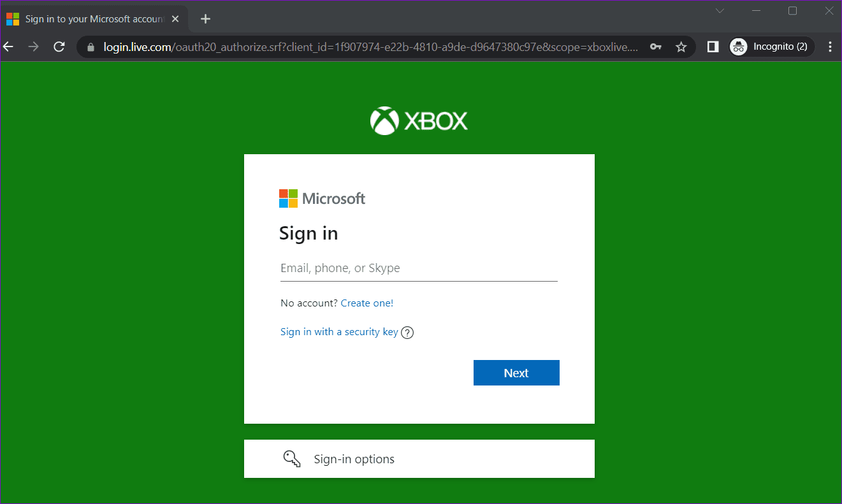
Task: Click the blue Next button
Action: point(516,373)
